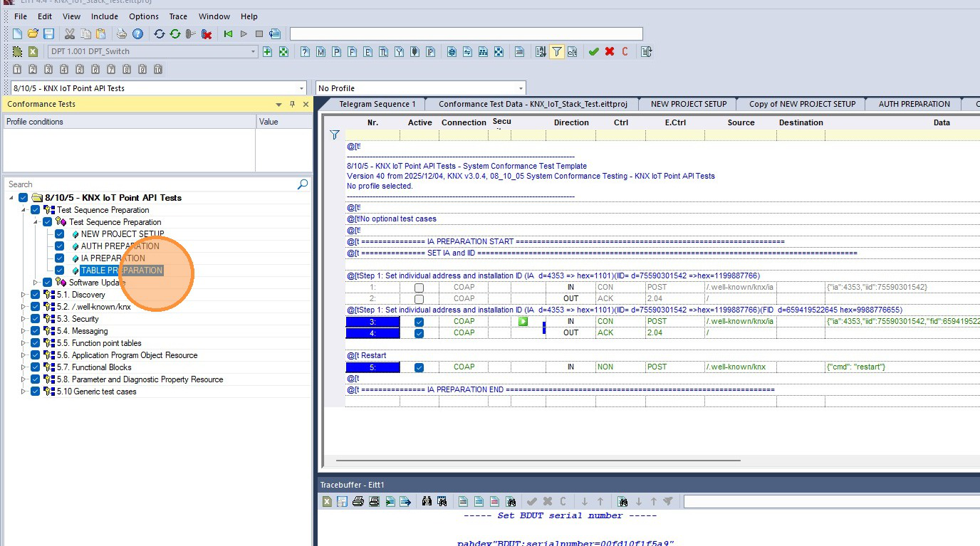Switch to the Telegram Sequence 1 tab
Screen dimensions: 980x546
pos(377,104)
